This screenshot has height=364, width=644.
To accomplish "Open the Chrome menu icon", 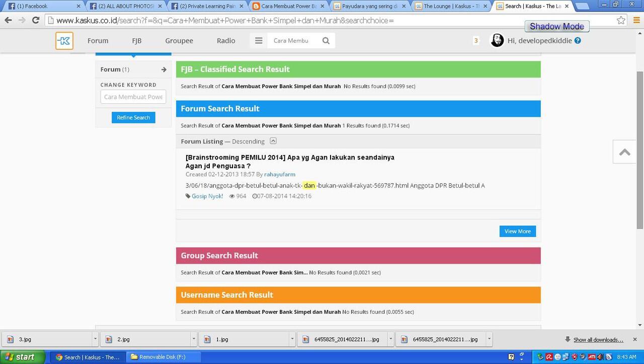I will click(x=636, y=20).
